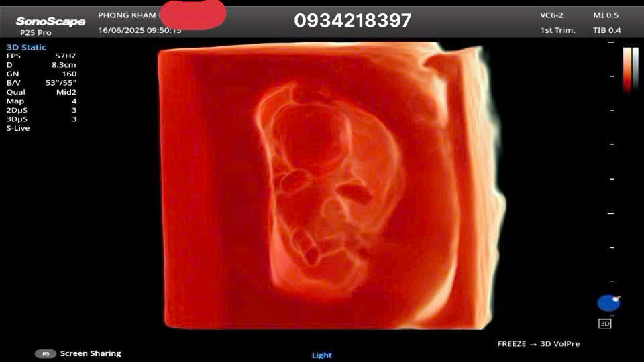Click the 1st Trim. exam preset label
The image size is (644, 362).
click(557, 30)
